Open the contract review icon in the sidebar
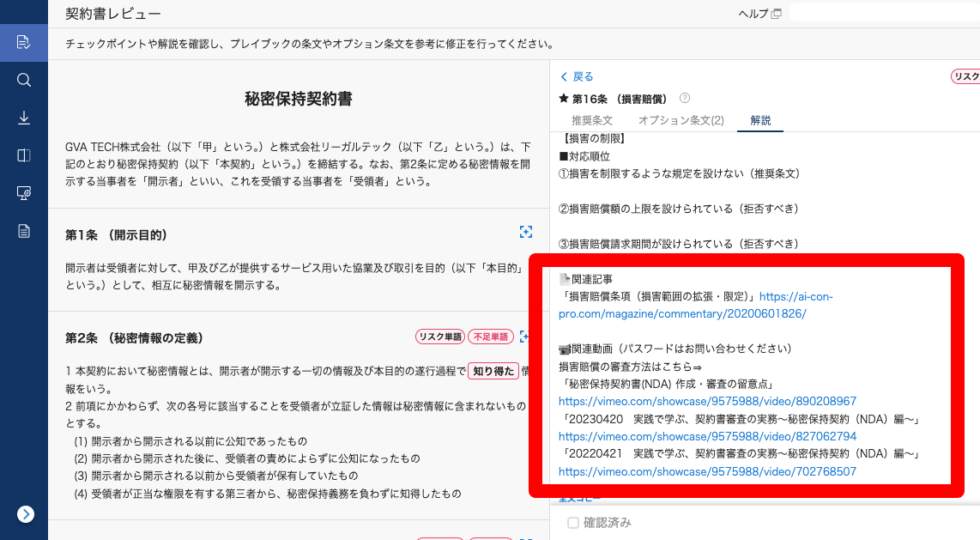This screenshot has height=540, width=980. click(24, 43)
